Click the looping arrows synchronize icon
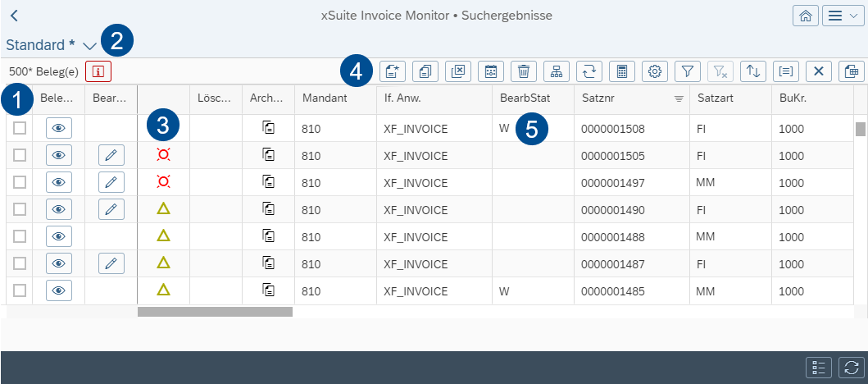 tap(589, 71)
